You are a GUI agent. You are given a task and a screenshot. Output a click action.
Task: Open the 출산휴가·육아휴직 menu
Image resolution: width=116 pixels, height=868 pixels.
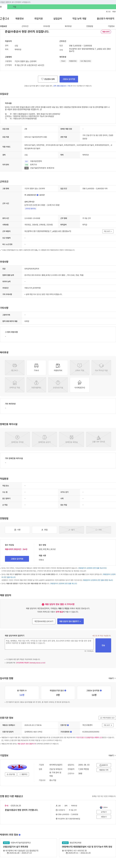click(105, 18)
